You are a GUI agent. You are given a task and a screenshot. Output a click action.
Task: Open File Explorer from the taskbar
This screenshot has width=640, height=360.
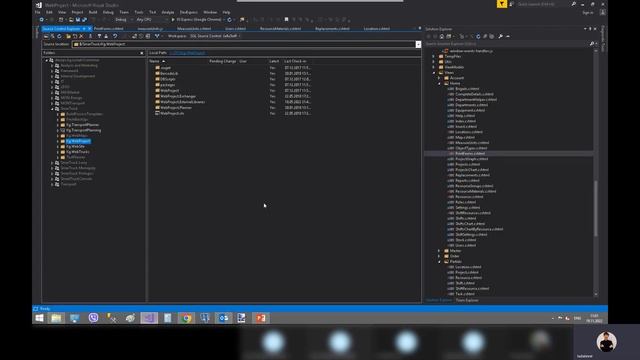56,318
